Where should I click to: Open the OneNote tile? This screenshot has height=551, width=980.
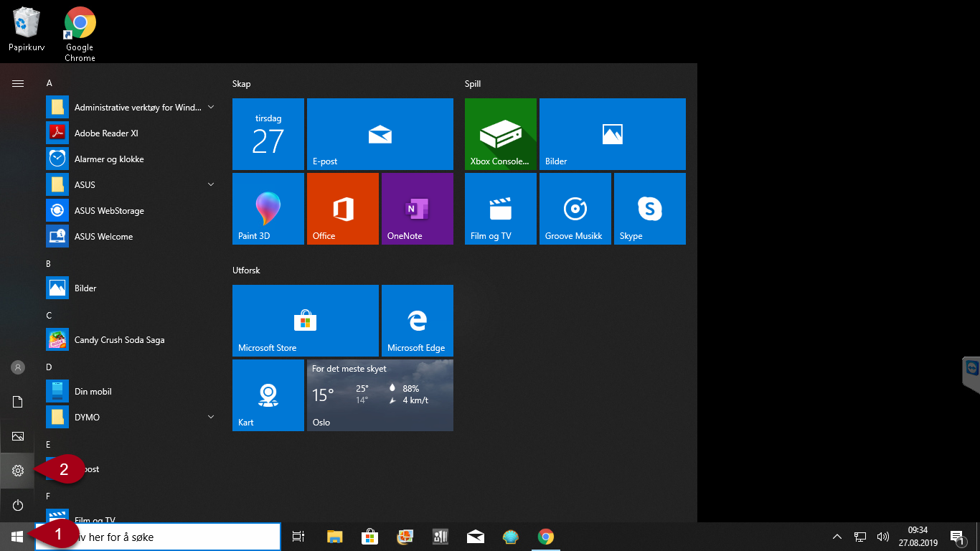(x=418, y=209)
